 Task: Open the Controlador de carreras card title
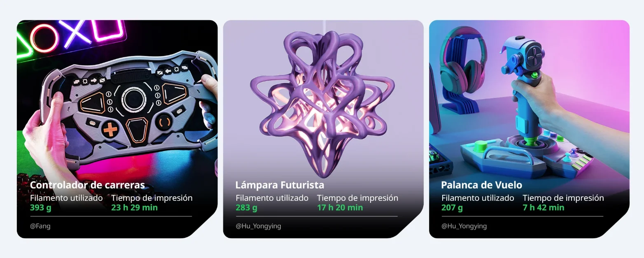click(87, 185)
